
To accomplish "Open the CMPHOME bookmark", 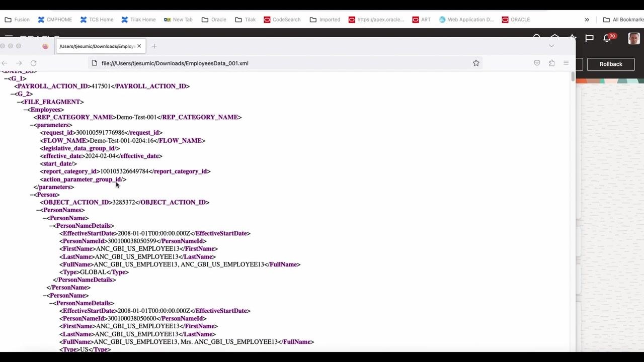I will click(54, 20).
